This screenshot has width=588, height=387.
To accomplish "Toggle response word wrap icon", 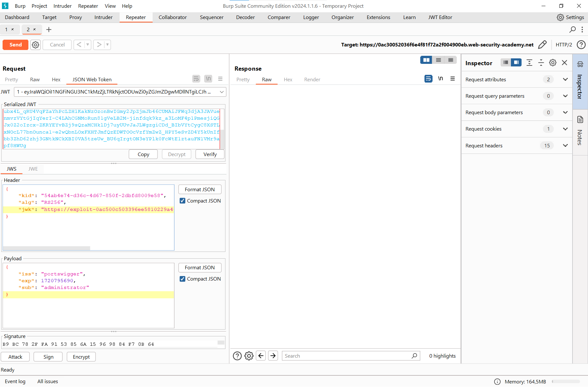I will [428, 79].
